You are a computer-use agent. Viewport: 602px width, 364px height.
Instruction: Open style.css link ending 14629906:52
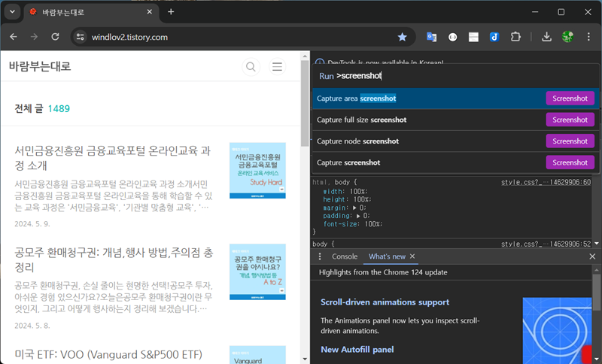pyautogui.click(x=546, y=244)
